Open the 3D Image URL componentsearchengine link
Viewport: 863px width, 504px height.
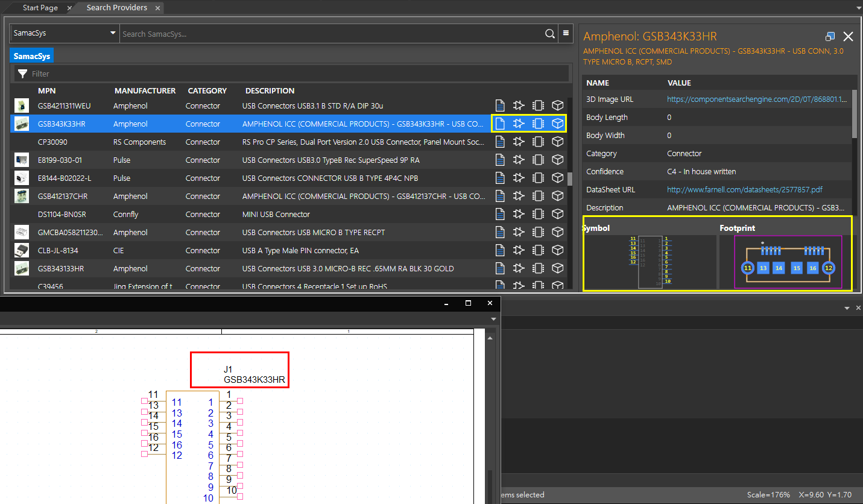(757, 99)
